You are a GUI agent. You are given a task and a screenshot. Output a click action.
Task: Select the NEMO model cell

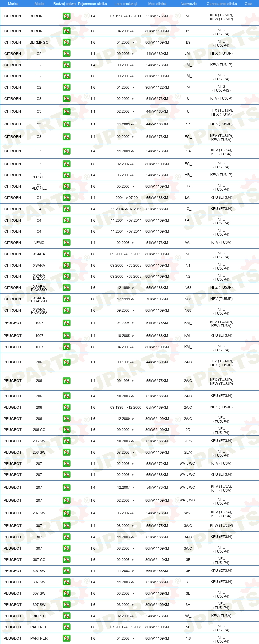(x=39, y=243)
